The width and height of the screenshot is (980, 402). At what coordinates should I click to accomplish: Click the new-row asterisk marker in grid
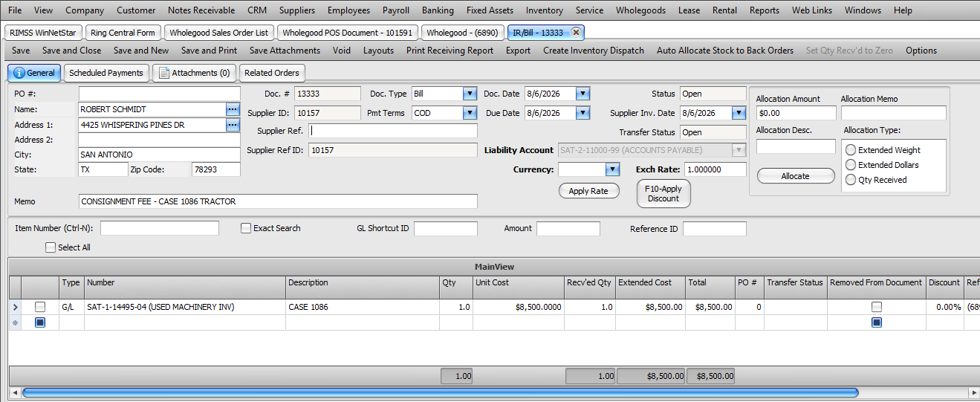coord(16,322)
